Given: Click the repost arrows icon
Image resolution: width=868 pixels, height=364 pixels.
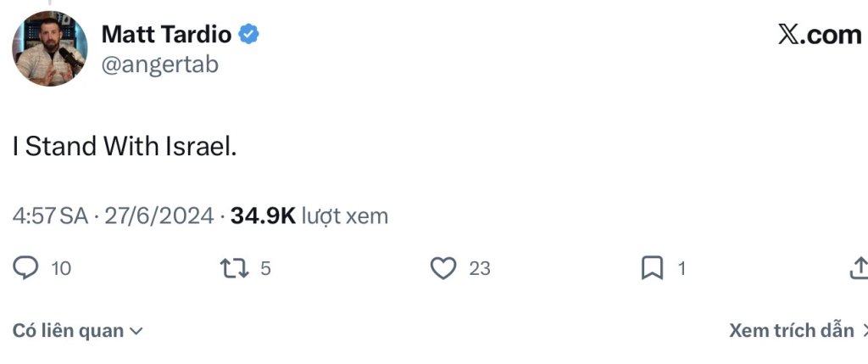Looking at the screenshot, I should click(234, 269).
